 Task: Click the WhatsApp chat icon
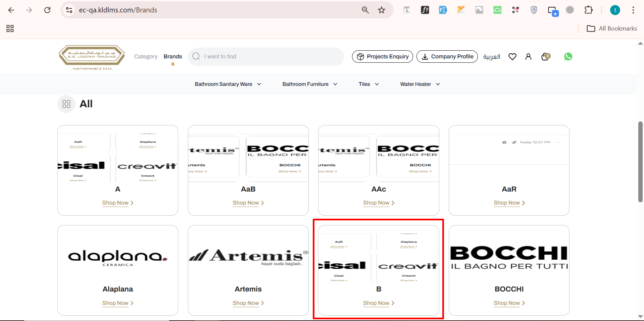pyautogui.click(x=568, y=57)
